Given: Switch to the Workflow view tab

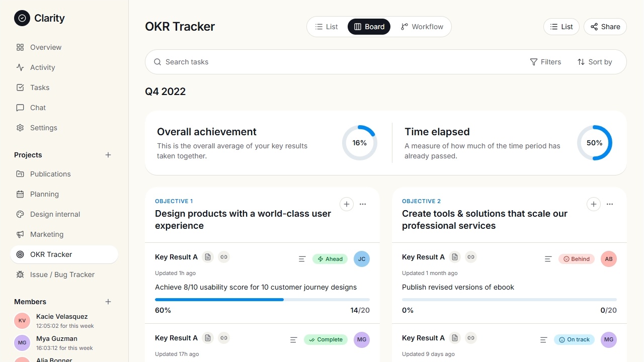Looking at the screenshot, I should (422, 27).
